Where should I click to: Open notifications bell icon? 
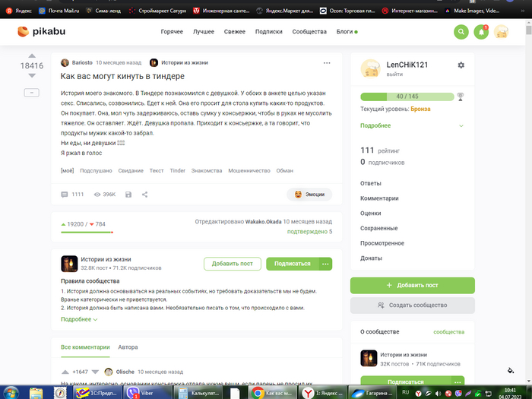[481, 32]
